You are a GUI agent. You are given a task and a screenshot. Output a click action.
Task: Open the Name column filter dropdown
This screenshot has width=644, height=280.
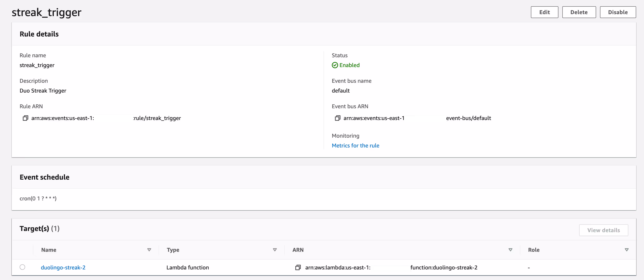click(149, 250)
